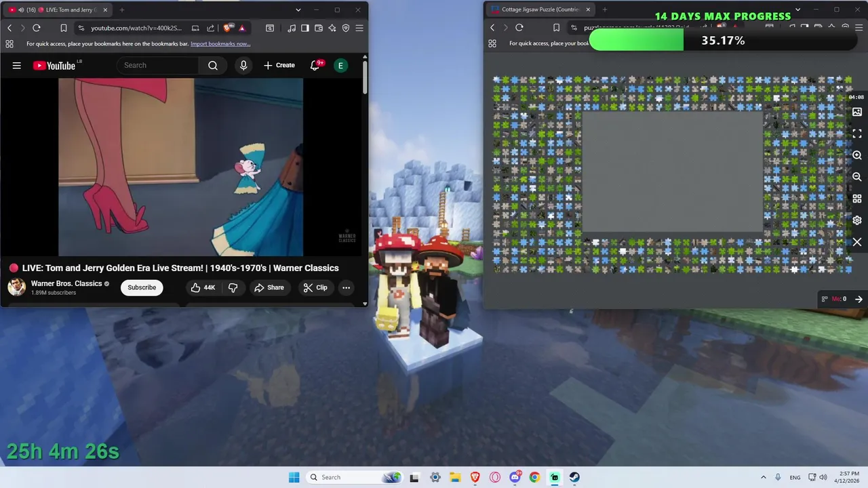Open a new tab in YouTube window
868x488 pixels.
click(122, 10)
